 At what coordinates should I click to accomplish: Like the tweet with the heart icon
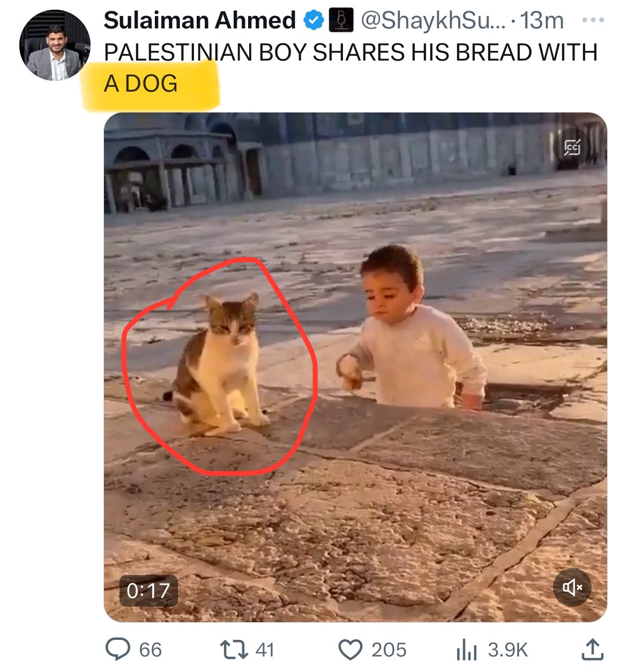coord(351,649)
